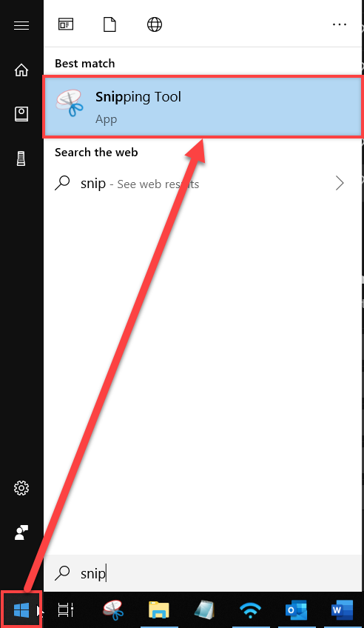
Task: Expand the hamburger menu in sidebar
Action: (x=21, y=26)
